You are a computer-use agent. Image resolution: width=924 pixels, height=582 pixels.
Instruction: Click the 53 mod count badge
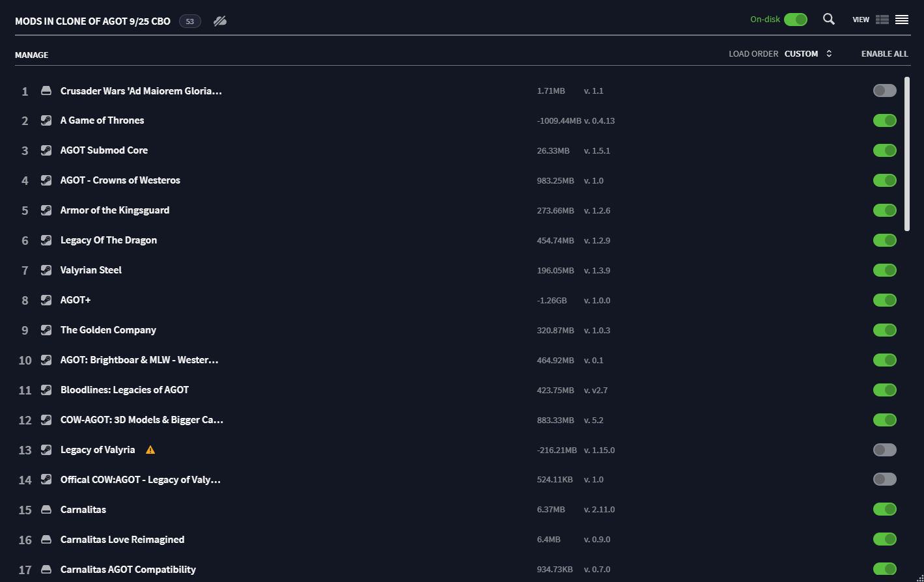tap(190, 21)
